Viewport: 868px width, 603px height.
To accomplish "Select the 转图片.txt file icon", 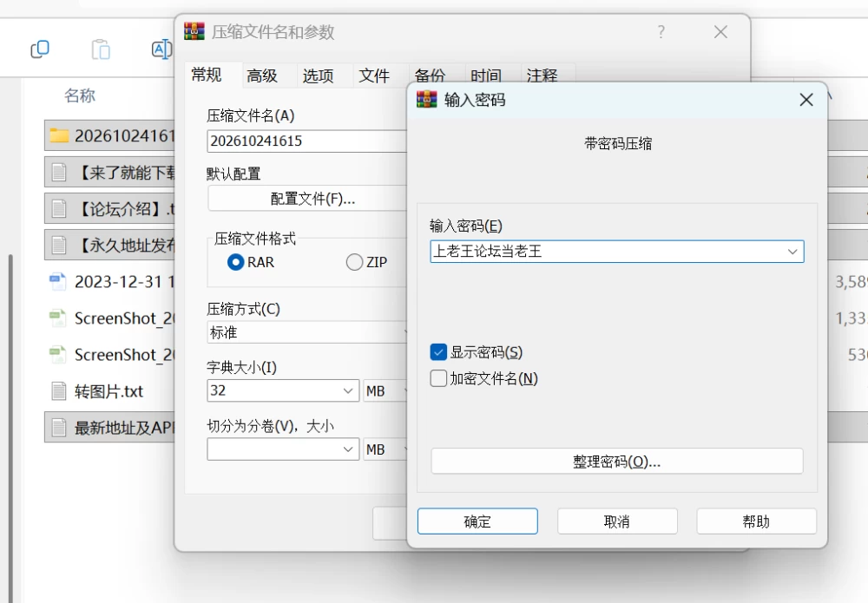I will tap(59, 391).
